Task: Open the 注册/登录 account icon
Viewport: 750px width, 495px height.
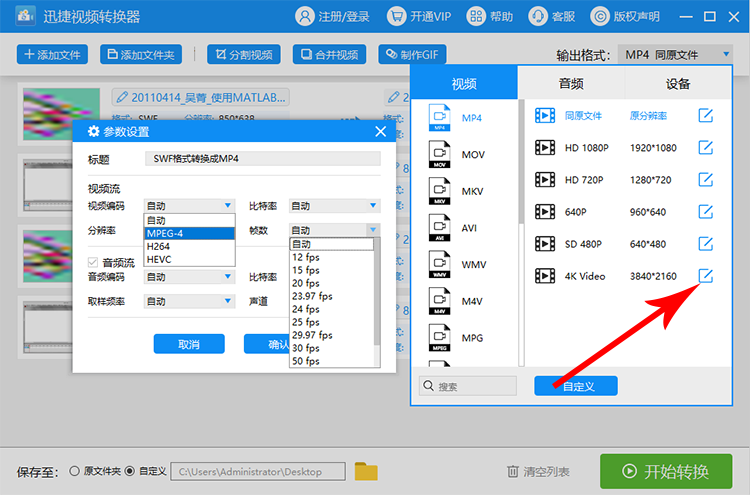Action: tap(305, 16)
